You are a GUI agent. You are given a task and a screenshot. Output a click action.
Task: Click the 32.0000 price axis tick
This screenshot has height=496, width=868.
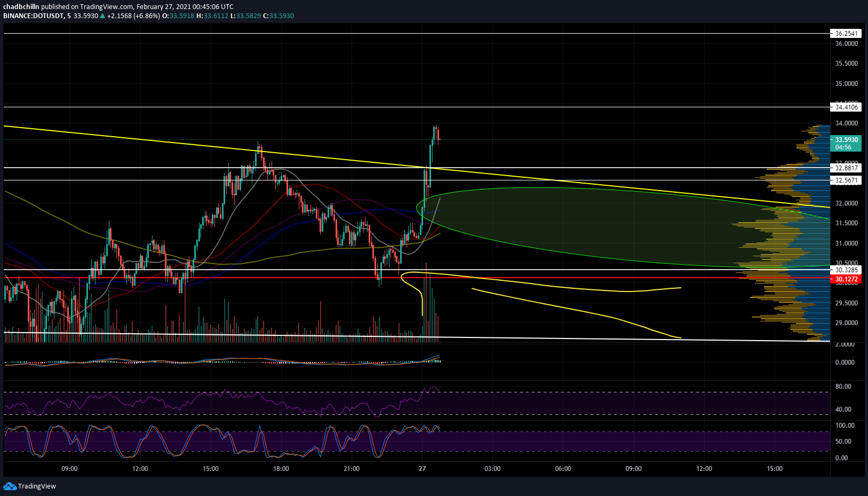[x=846, y=203]
